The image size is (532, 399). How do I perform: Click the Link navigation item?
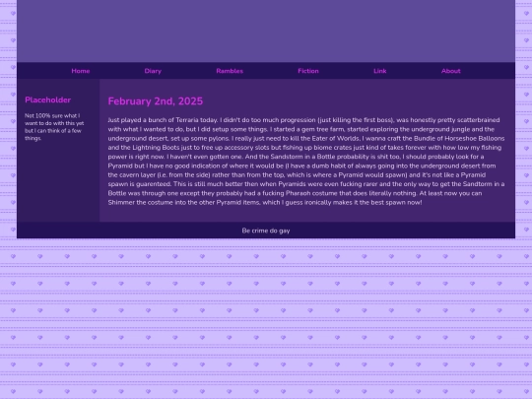(x=379, y=71)
